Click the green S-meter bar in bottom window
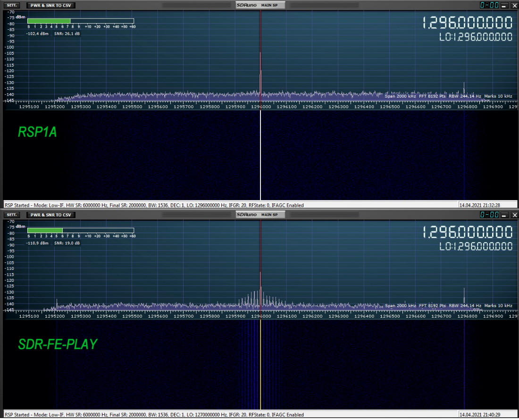This screenshot has height=420, width=519. (x=45, y=230)
